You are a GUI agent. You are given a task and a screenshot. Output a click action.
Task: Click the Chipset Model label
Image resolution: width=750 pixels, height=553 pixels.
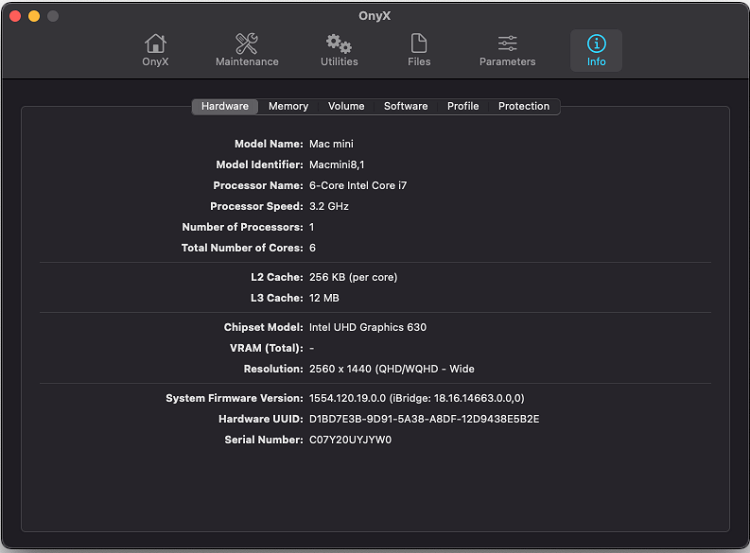point(264,328)
